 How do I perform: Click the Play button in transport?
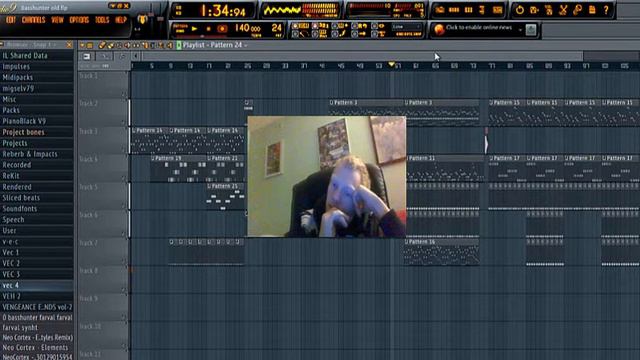195,29
